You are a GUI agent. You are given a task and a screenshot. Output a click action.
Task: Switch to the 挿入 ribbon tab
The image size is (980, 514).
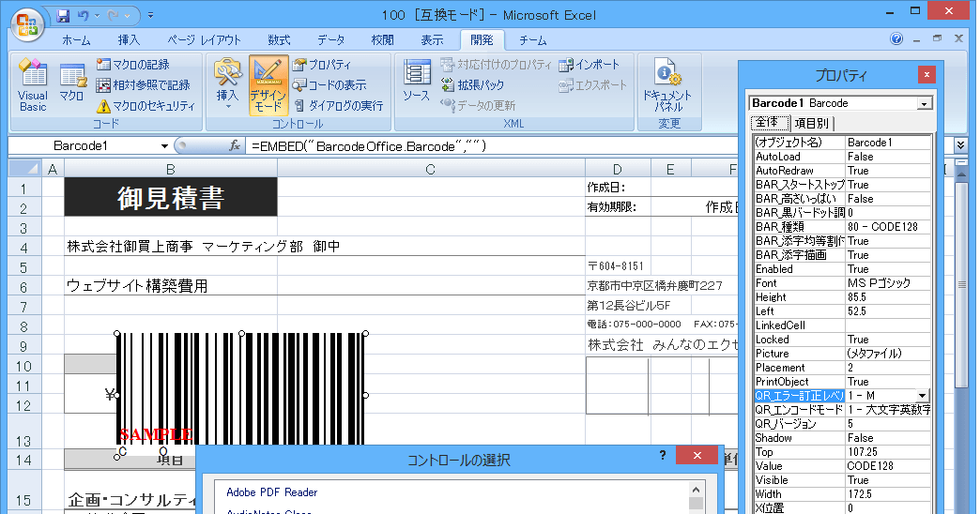tap(129, 40)
